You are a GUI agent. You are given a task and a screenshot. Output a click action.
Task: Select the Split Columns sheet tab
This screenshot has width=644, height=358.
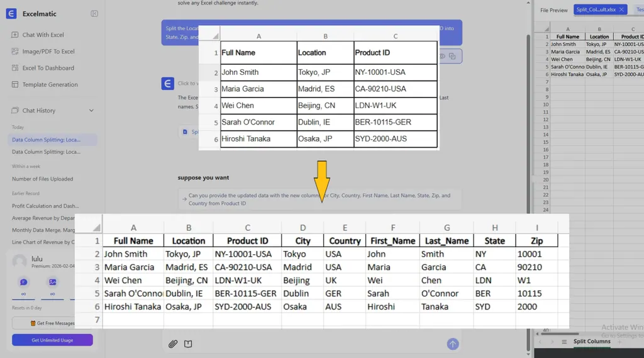coord(591,342)
